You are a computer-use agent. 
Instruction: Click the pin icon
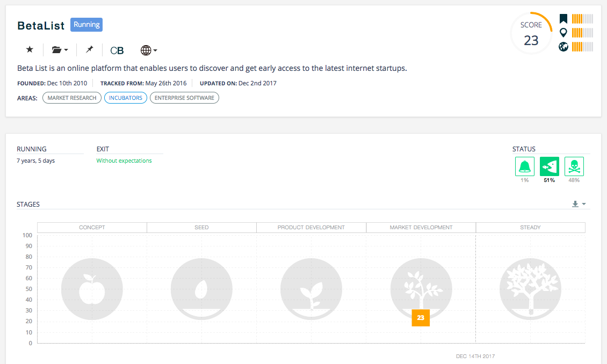(90, 49)
